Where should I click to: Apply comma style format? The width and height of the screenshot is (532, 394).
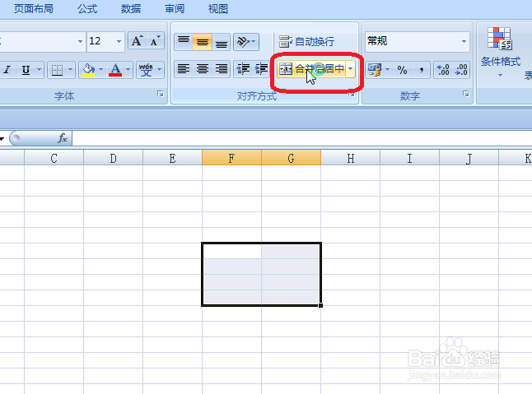tap(421, 70)
